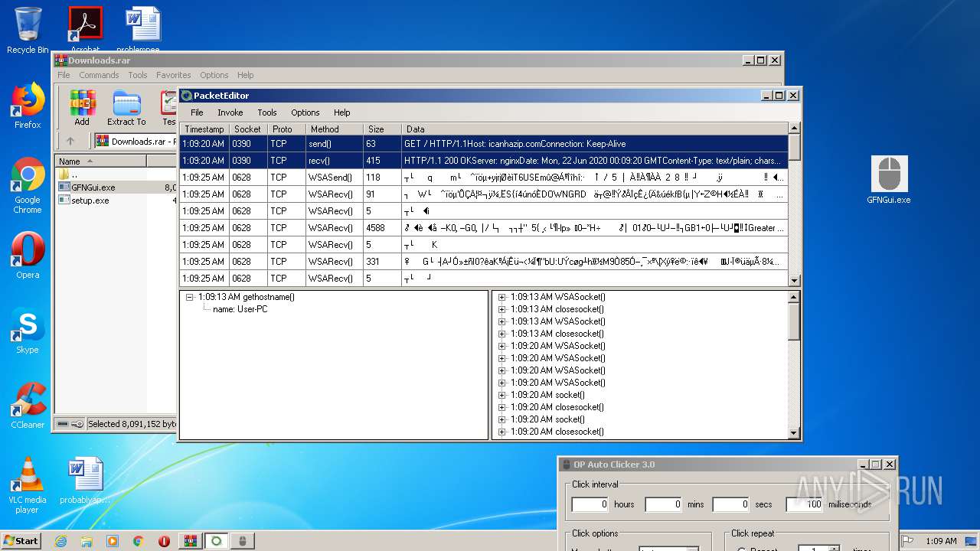The width and height of the screenshot is (980, 551).
Task: Sort packets by the Size column
Action: [x=383, y=129]
